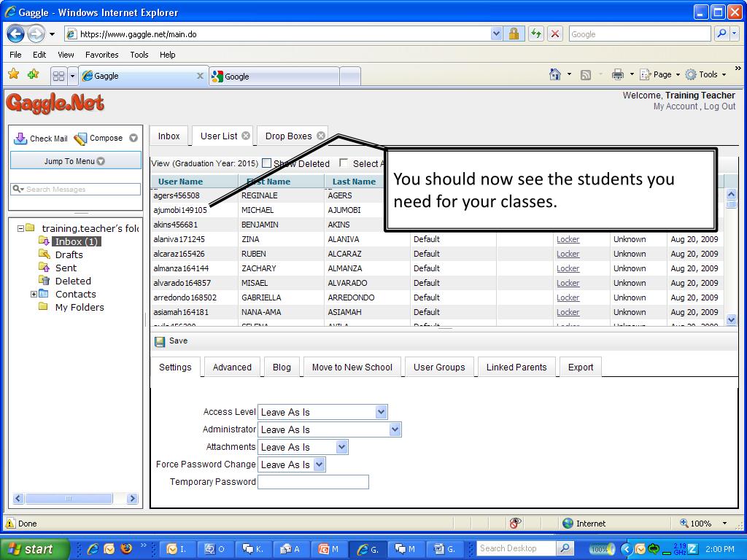Open the Force Password Change dropdown

click(320, 464)
